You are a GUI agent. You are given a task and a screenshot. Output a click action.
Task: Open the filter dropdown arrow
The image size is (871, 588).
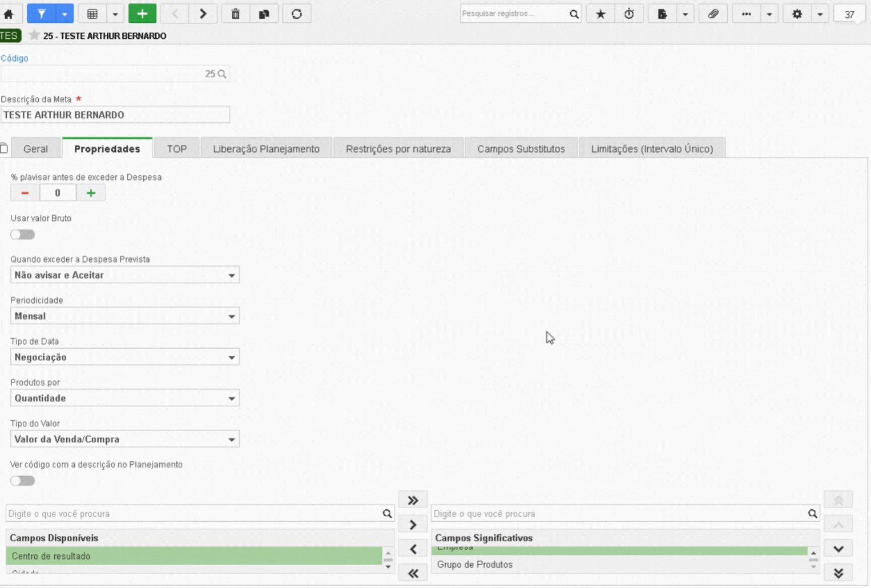click(64, 14)
